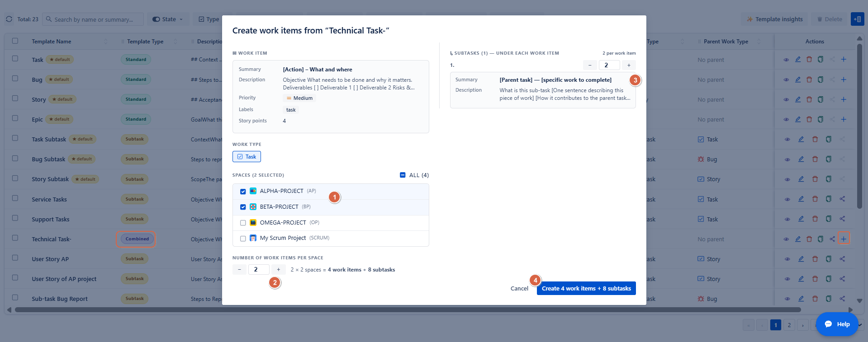Image resolution: width=868 pixels, height=342 pixels.
Task: Select page 1 in pagination
Action: [x=776, y=325]
